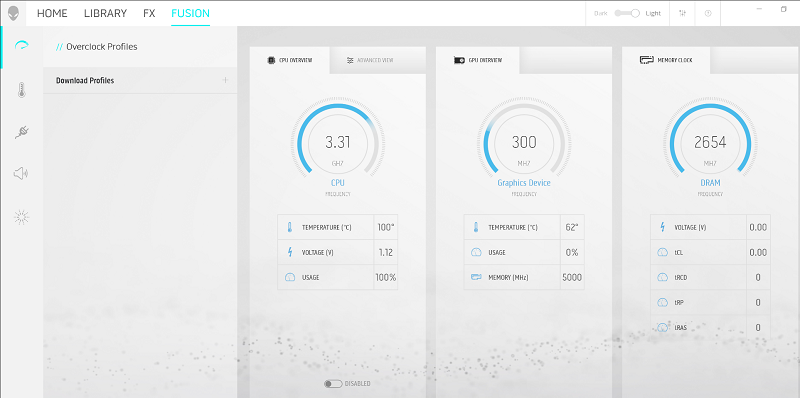Screen dimensions: 800x398
Task: Click the CPU voltage value 1.12
Action: pyautogui.click(x=386, y=252)
